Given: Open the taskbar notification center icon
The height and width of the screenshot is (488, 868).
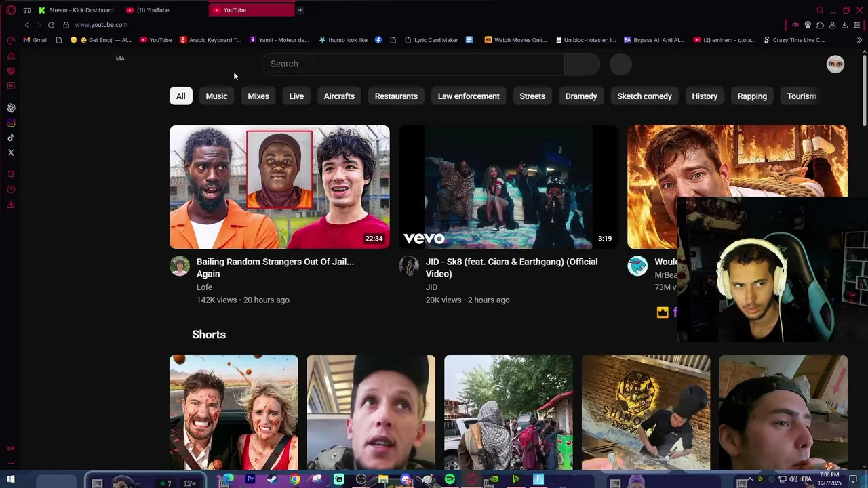Looking at the screenshot, I should 853,479.
